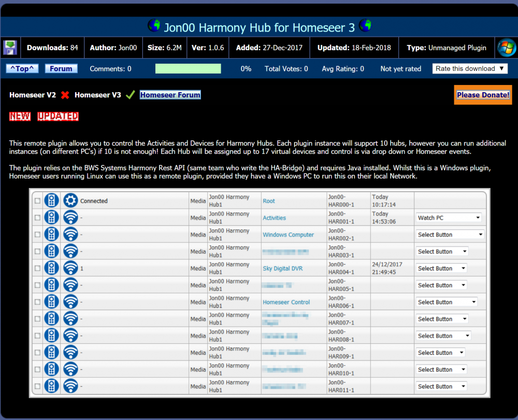The image size is (518, 420).
Task: Click the Windows logo icon
Action: (x=506, y=48)
